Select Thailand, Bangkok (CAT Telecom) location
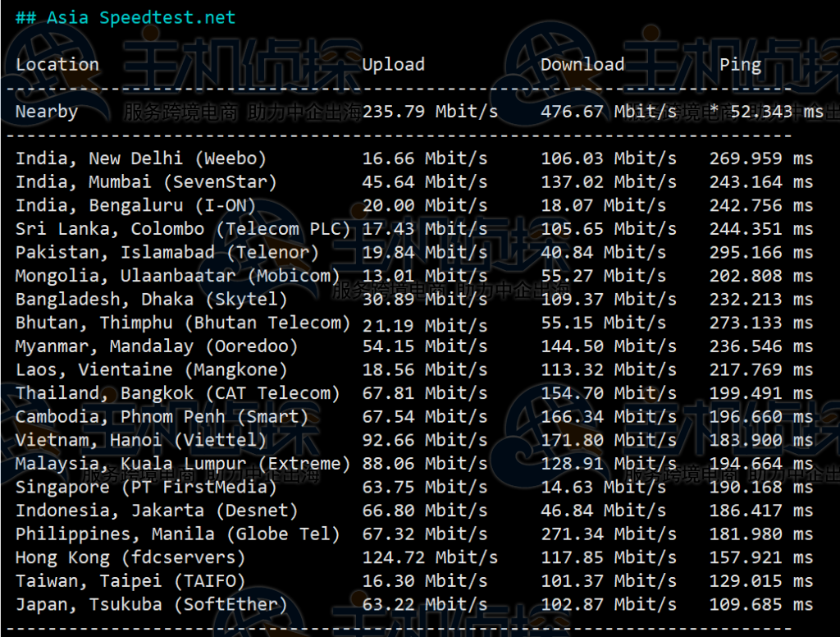Screen dimensions: 840x637 pos(177,393)
